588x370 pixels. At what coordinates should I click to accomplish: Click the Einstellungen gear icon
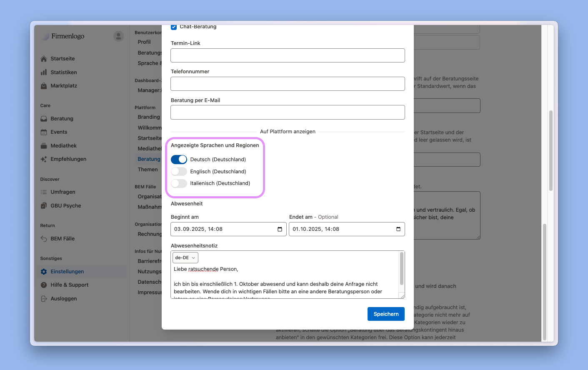[x=44, y=272]
